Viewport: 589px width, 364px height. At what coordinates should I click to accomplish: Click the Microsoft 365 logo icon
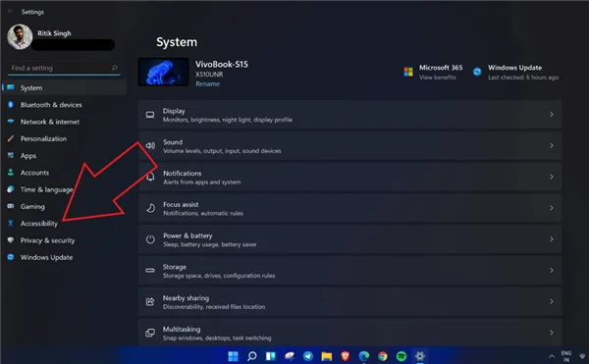408,72
